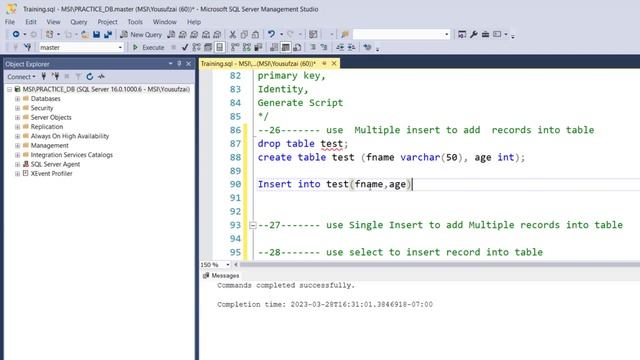Expand the Security folder

[x=18, y=108]
